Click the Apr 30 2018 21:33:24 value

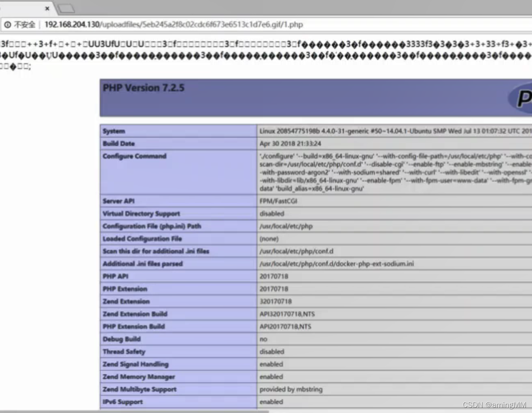[x=290, y=143]
